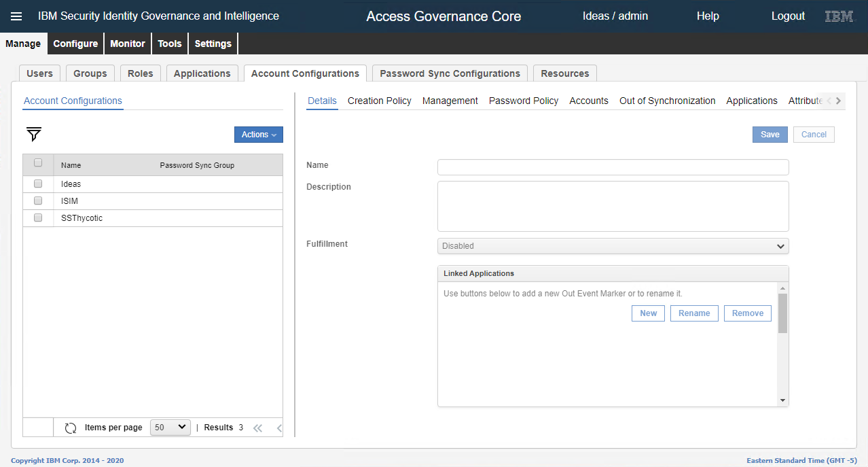Click New to add an Out Event Marker
868x467 pixels.
click(x=647, y=313)
